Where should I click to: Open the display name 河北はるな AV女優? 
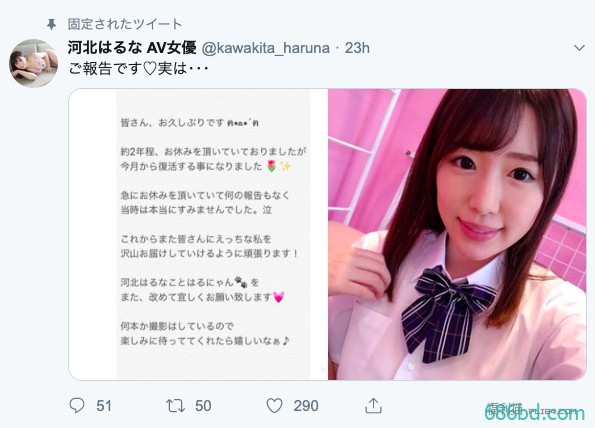[132, 48]
